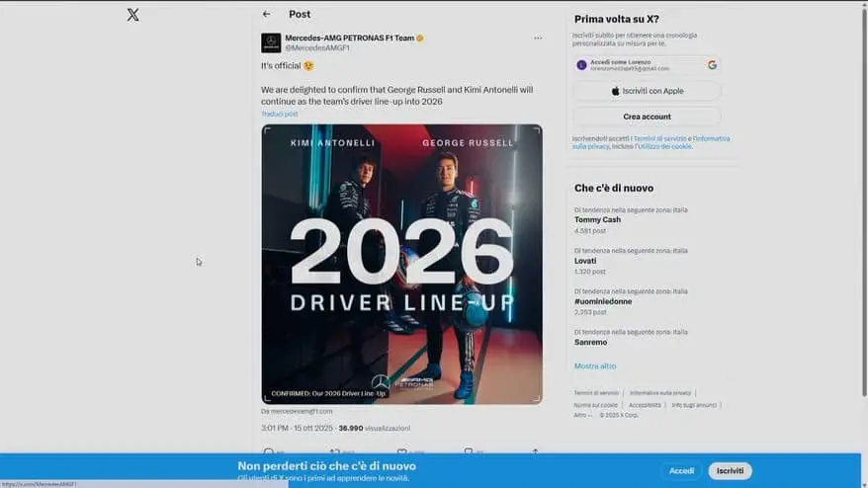The width and height of the screenshot is (868, 488).
Task: Open the Tommy Cash trending topic
Action: pos(597,219)
